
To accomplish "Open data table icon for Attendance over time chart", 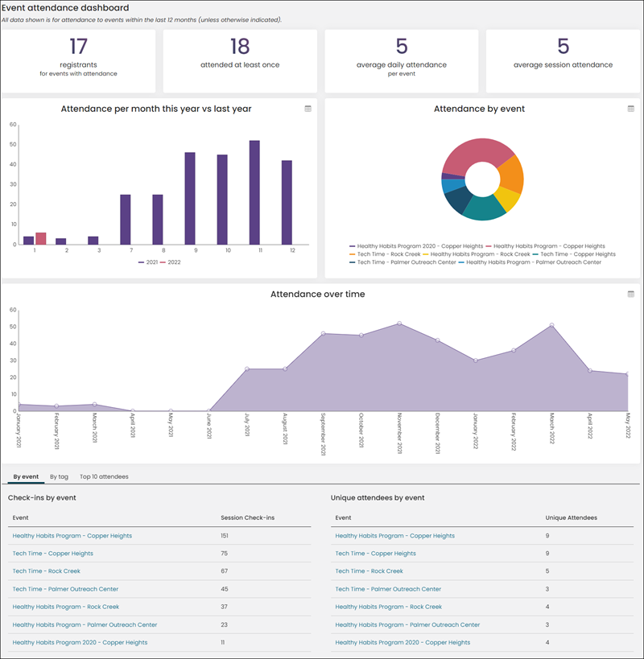I will click(630, 294).
